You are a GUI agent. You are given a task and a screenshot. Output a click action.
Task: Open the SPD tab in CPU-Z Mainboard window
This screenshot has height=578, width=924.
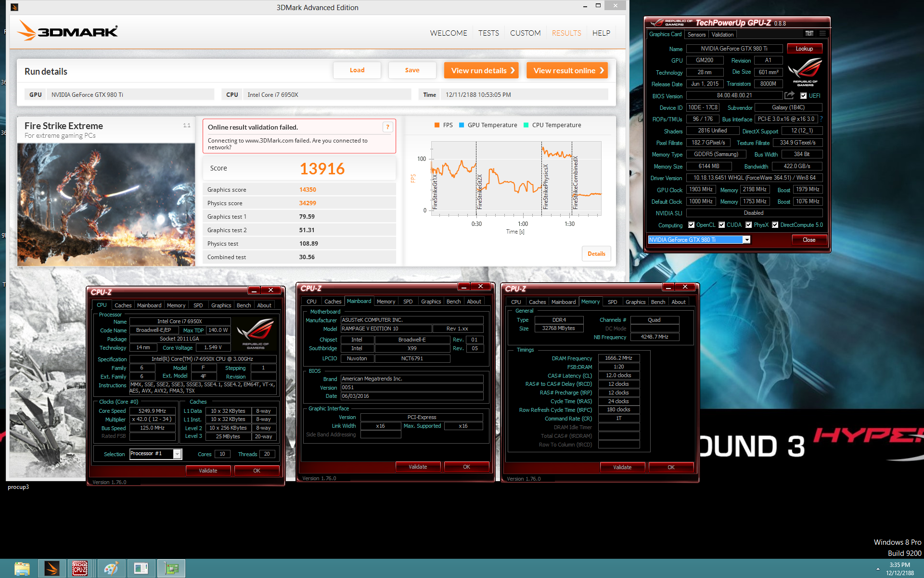[408, 302]
